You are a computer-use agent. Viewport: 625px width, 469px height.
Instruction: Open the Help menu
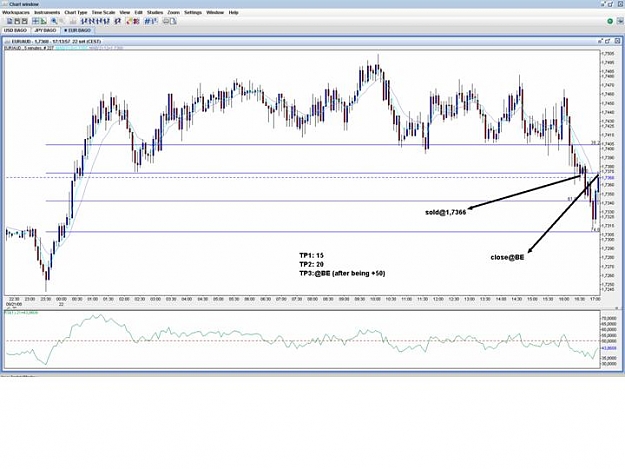point(234,12)
